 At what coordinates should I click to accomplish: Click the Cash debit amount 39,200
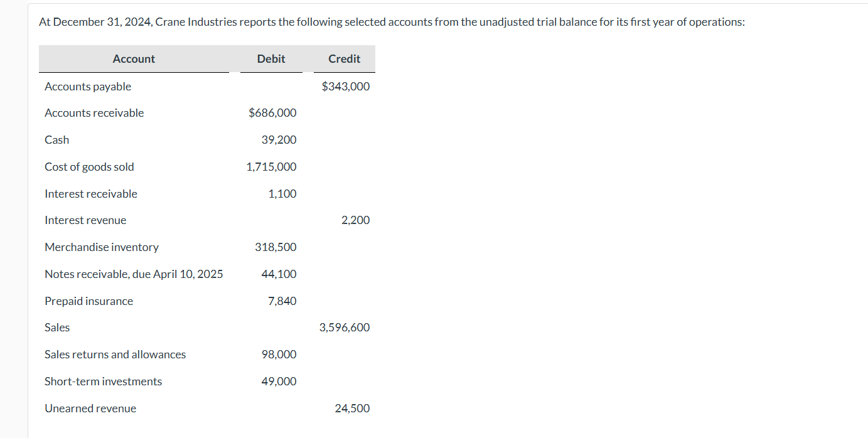[x=279, y=140]
